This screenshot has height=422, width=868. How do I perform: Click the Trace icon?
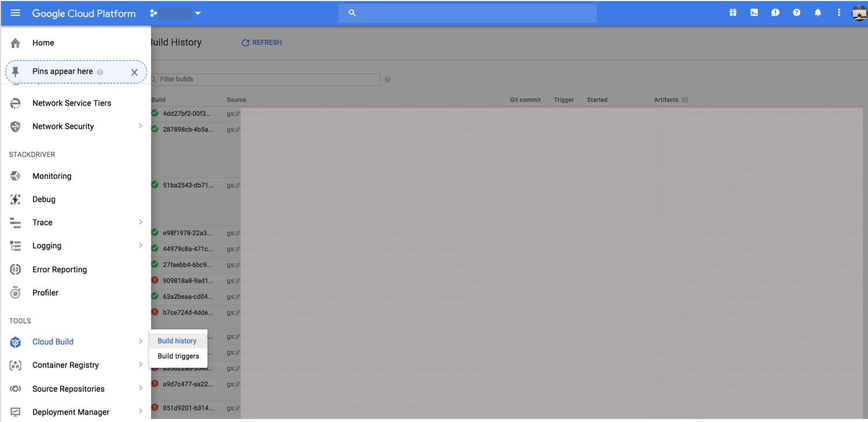click(x=16, y=223)
